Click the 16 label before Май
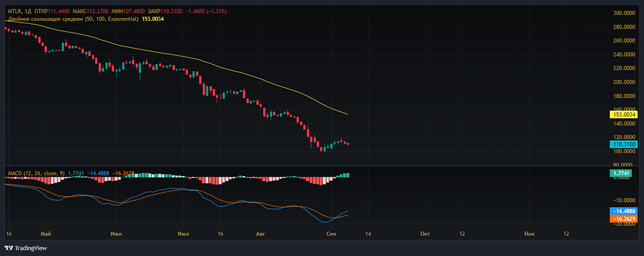 (9, 234)
